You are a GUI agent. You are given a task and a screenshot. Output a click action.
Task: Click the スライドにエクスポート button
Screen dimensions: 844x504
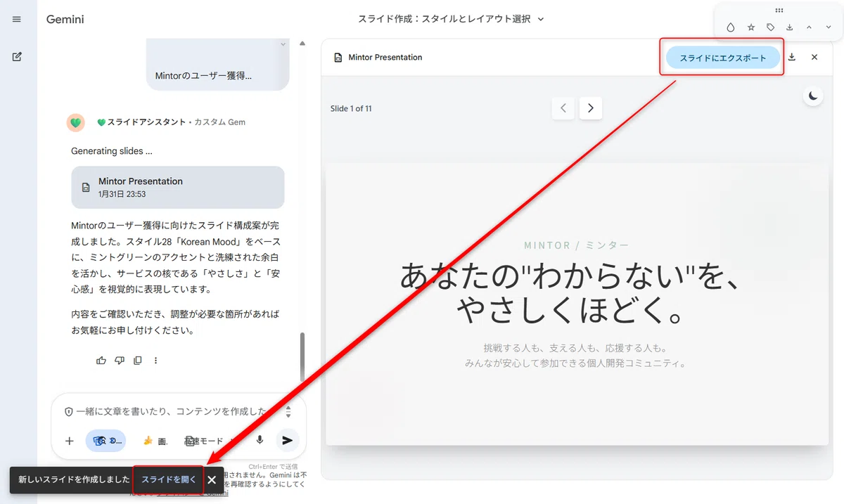[723, 58]
